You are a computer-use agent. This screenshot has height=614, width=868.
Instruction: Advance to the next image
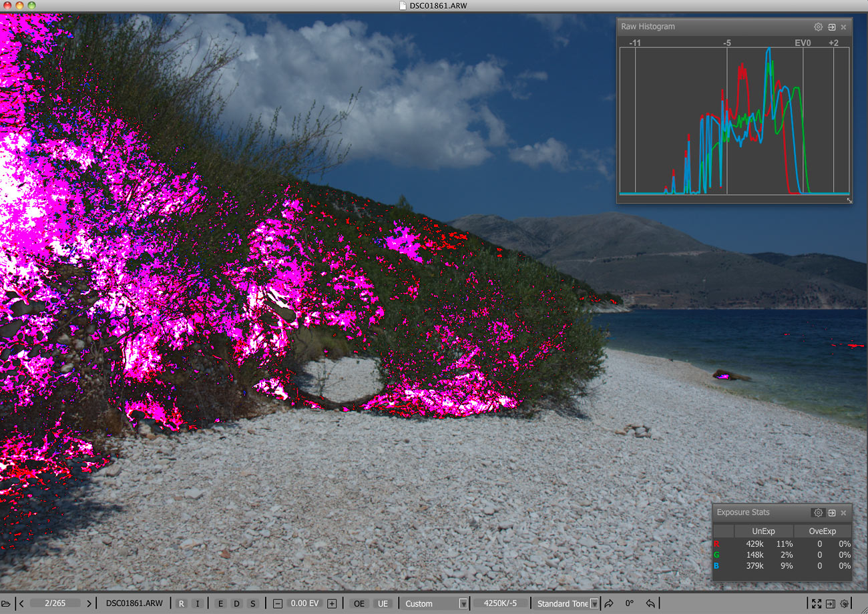(x=89, y=603)
